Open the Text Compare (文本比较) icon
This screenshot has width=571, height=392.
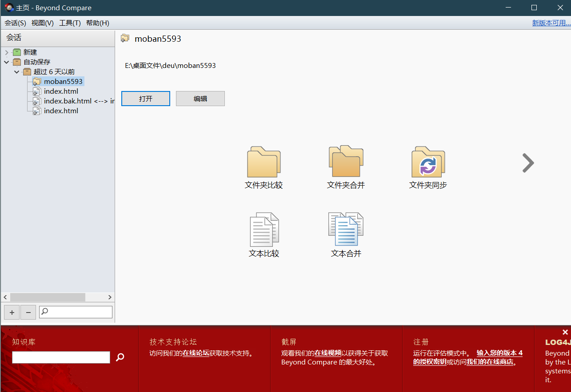coord(264,230)
